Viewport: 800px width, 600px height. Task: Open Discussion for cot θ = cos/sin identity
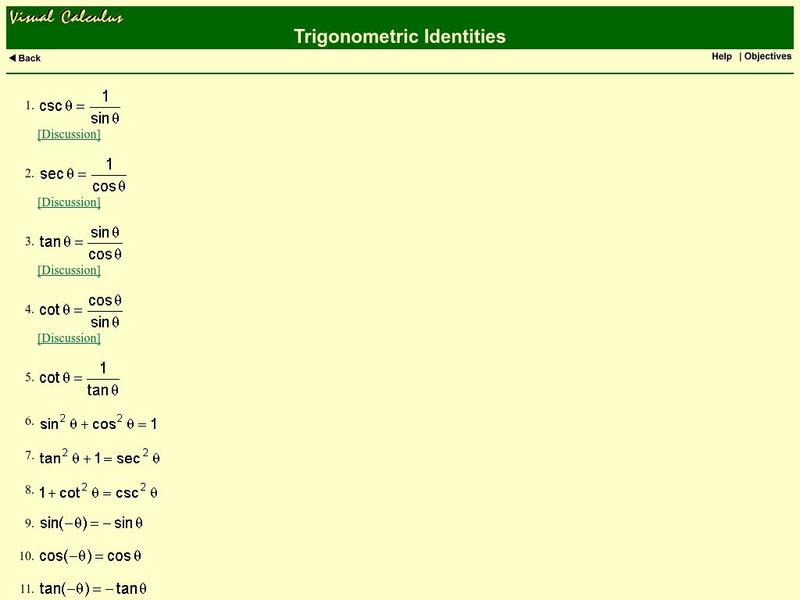pos(69,338)
